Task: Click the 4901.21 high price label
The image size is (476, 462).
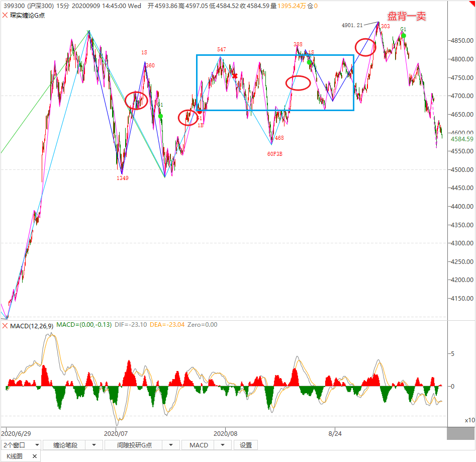Action: (x=352, y=25)
